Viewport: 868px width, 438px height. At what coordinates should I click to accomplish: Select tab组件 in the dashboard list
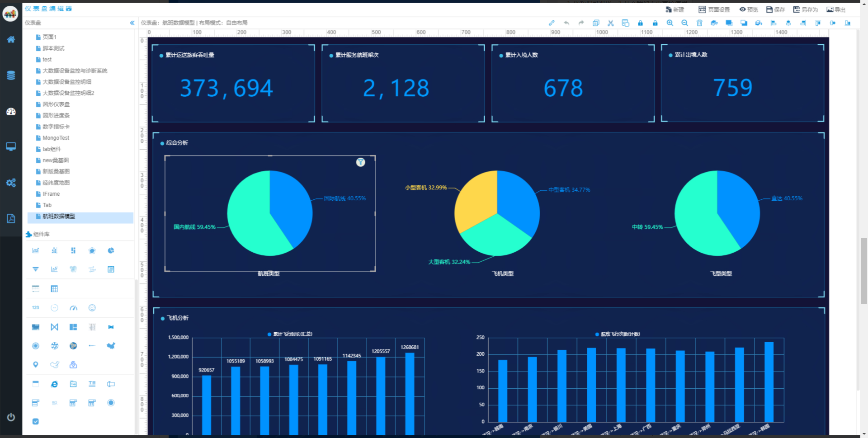pyautogui.click(x=52, y=149)
